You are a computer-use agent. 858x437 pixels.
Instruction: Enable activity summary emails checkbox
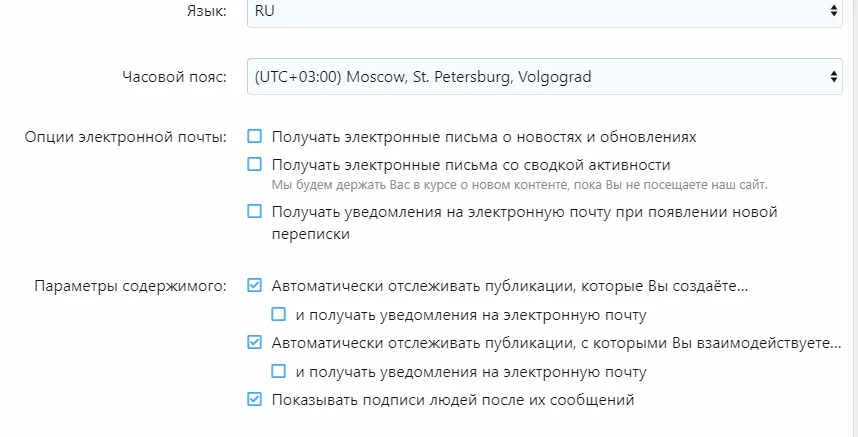[255, 164]
